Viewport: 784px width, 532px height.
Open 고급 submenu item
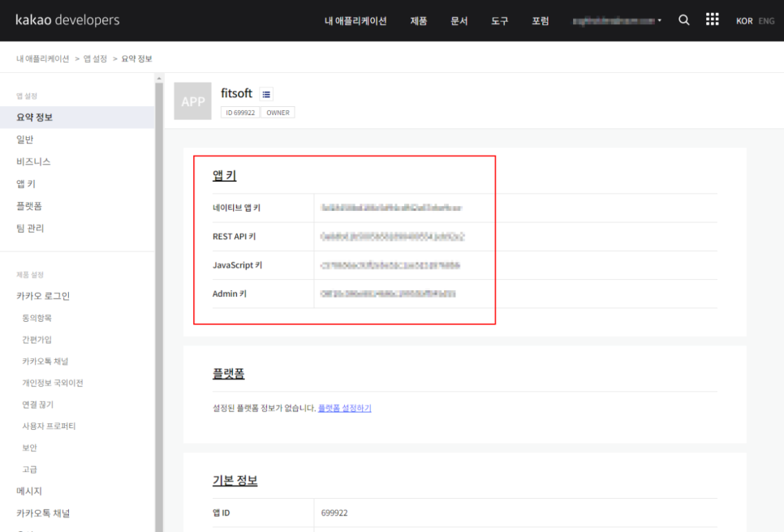pyautogui.click(x=29, y=470)
